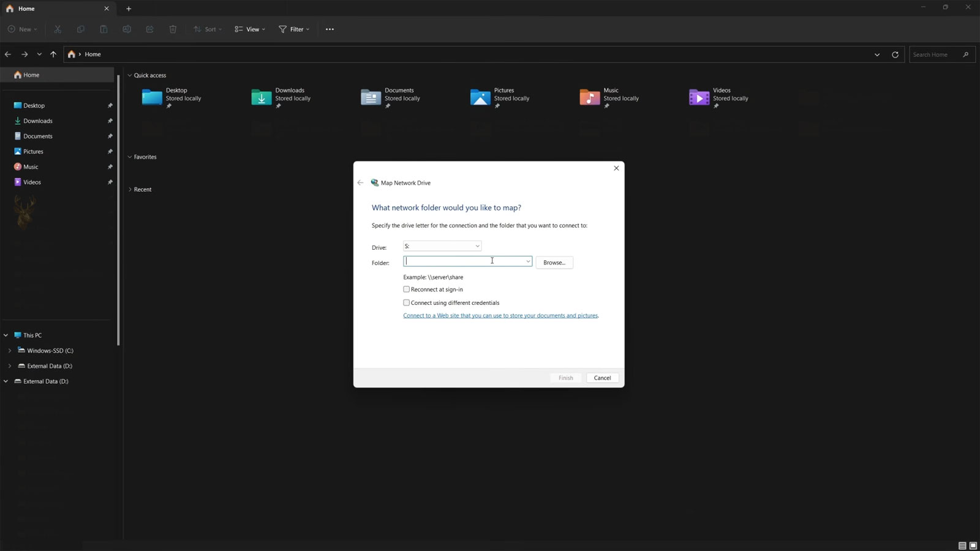The image size is (980, 551).
Task: Click the Connect to a Web site link
Action: [500, 316]
